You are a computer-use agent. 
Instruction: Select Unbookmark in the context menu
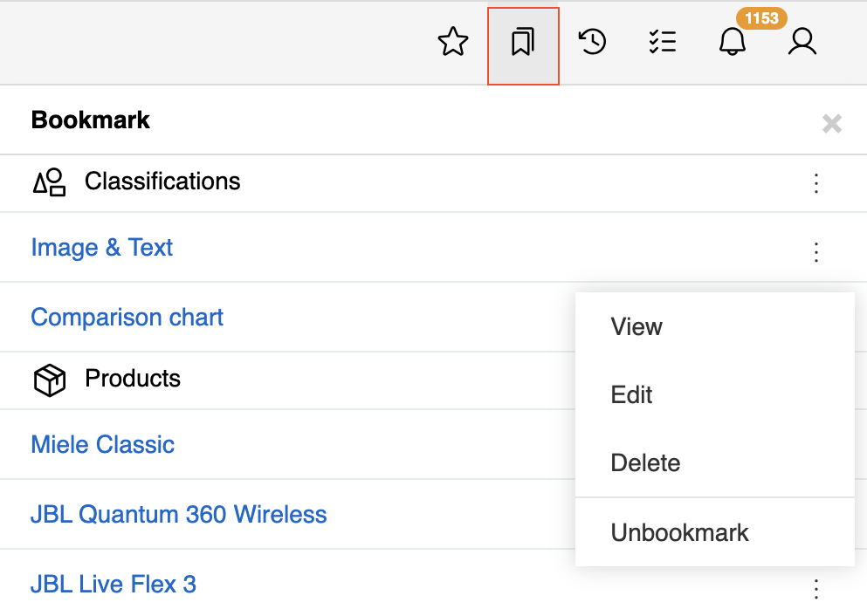(x=679, y=533)
